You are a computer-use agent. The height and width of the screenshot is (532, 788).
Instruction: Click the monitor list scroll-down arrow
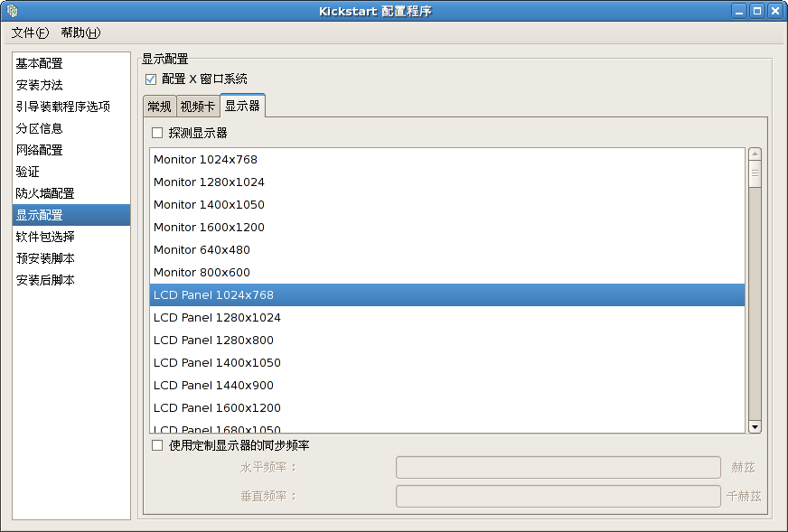[755, 427]
